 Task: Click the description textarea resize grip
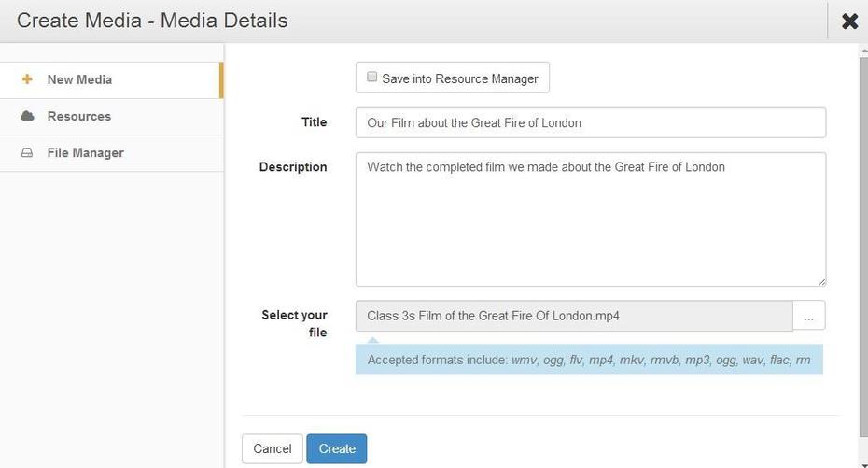tap(821, 281)
